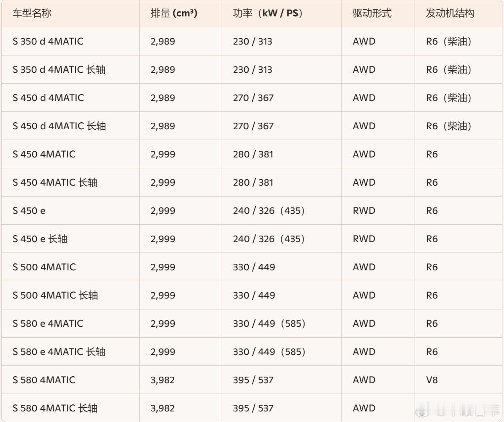Click RWD in the S 450 e 长轴 row
504x422 pixels.
(x=364, y=239)
